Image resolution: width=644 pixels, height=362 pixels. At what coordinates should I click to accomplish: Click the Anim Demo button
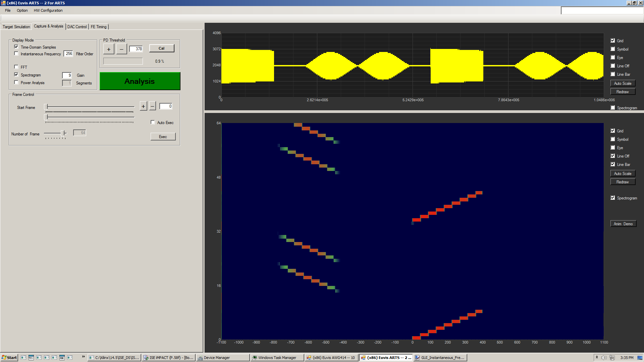[623, 224]
